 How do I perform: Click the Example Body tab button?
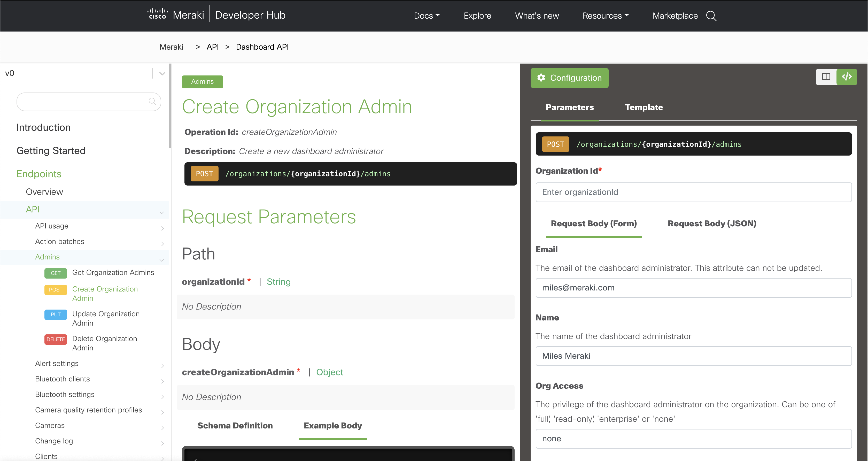[332, 425]
